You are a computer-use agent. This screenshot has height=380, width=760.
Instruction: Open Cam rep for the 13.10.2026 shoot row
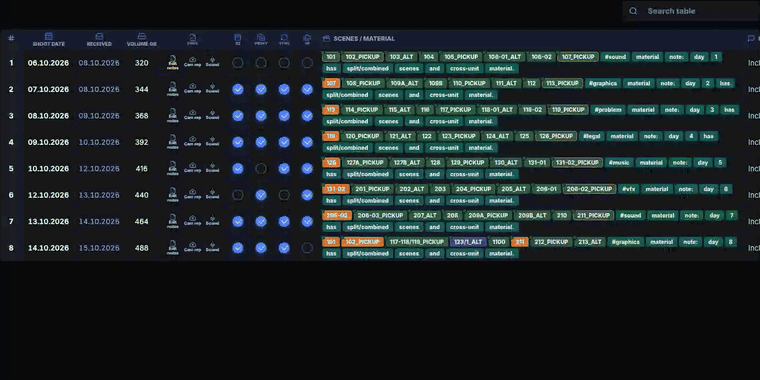point(192,221)
